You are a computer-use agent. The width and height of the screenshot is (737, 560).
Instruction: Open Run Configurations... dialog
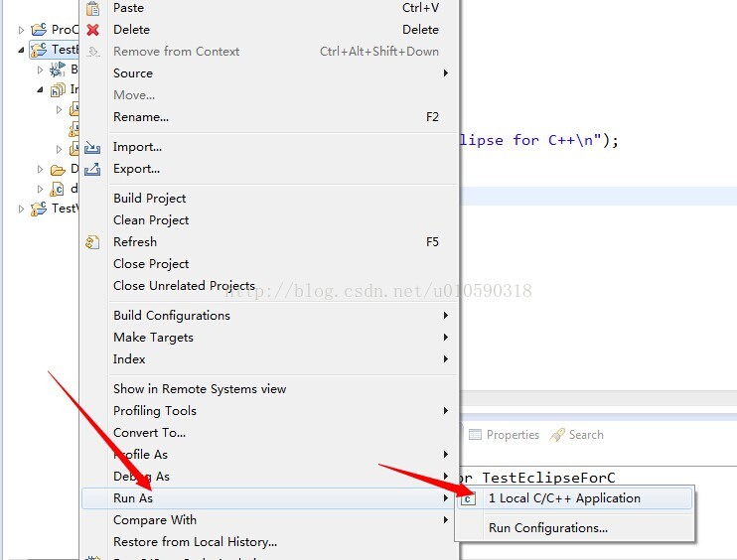coord(575,528)
